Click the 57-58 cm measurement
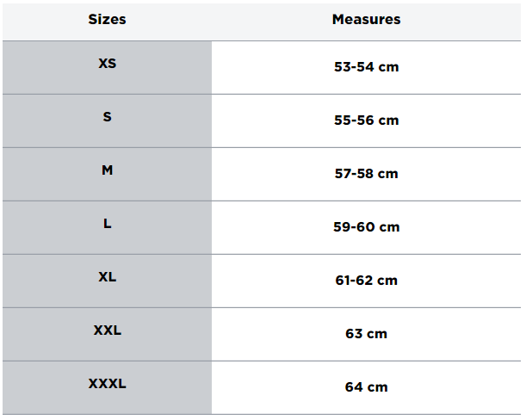The width and height of the screenshot is (526, 420). (366, 174)
